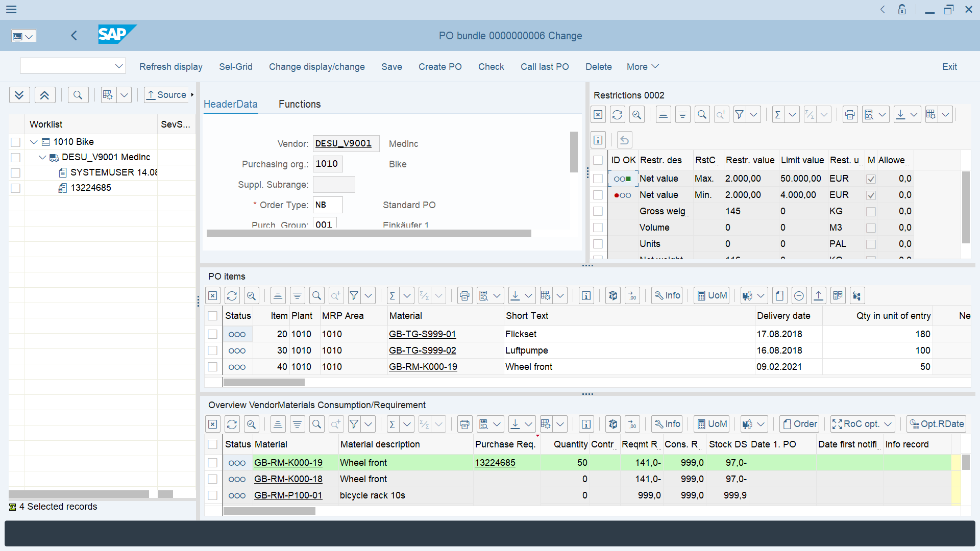This screenshot has width=980, height=551.
Task: Switch to the Functions tab
Action: click(300, 104)
